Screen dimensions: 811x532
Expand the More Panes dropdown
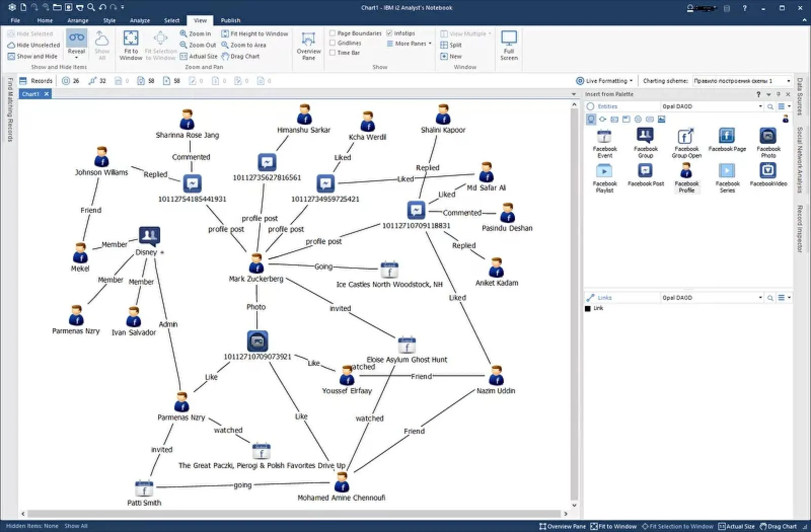pyautogui.click(x=428, y=43)
